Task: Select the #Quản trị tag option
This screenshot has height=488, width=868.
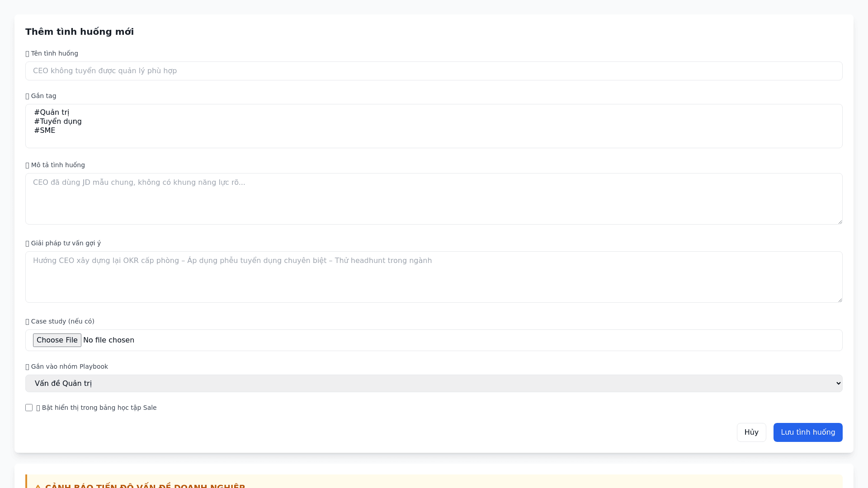Action: (52, 112)
